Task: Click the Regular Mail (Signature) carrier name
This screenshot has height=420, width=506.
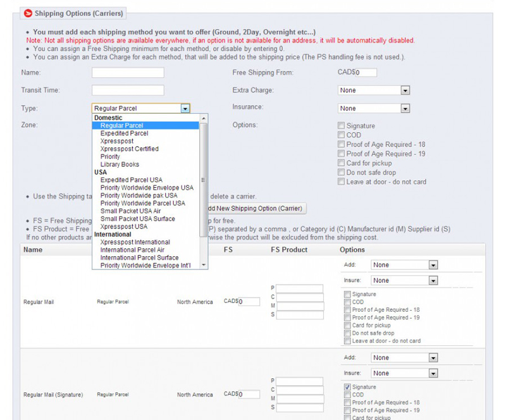Action: click(53, 395)
